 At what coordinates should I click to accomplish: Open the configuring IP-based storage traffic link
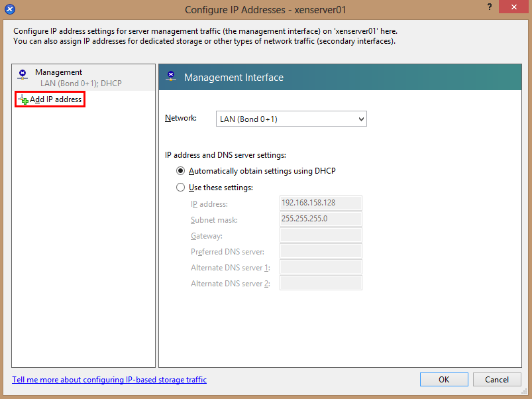pos(109,380)
